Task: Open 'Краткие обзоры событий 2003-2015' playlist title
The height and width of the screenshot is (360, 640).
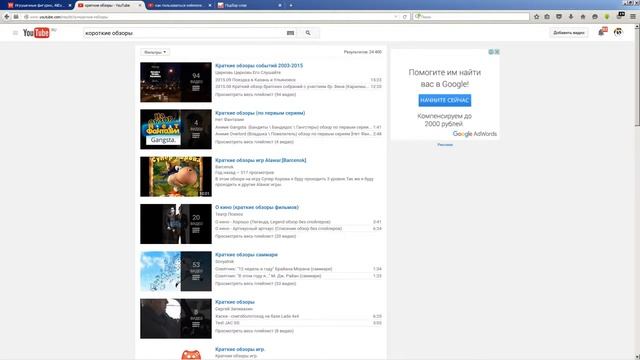Action: click(259, 66)
